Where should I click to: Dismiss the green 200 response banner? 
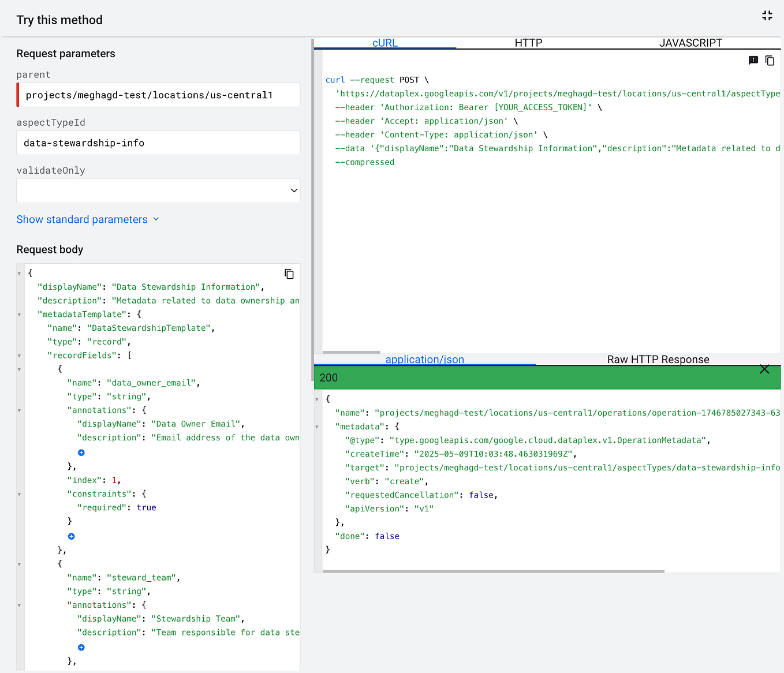coord(764,369)
